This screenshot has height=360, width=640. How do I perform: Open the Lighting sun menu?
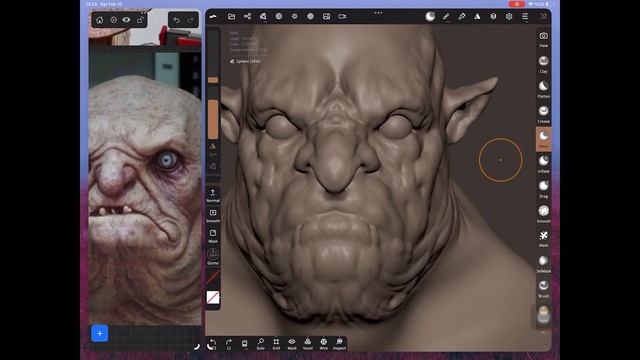tap(295, 16)
